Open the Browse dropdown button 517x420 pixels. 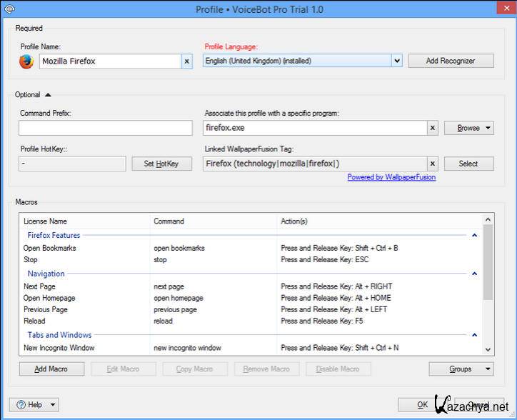pyautogui.click(x=468, y=128)
